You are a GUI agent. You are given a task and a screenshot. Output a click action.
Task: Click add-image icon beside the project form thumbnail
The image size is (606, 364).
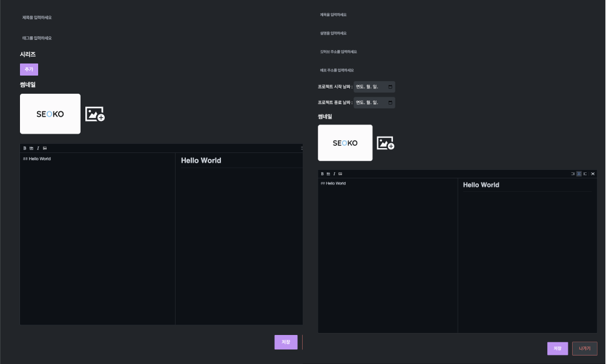pyautogui.click(x=386, y=143)
